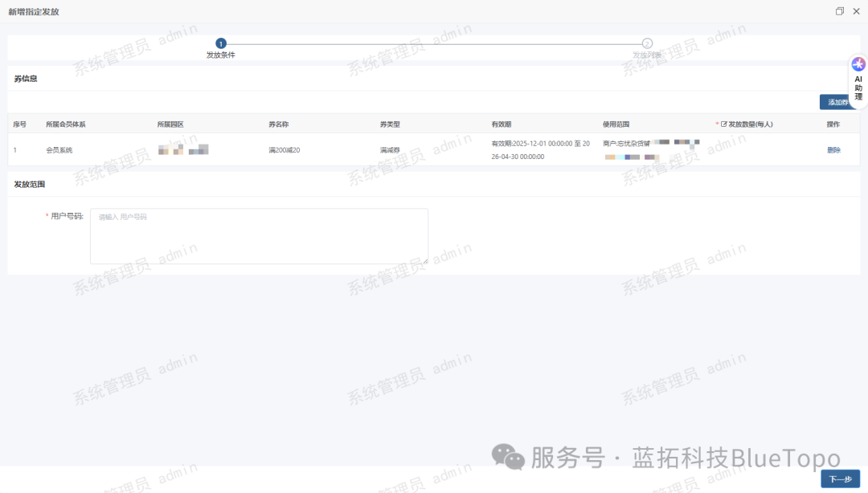Click the 删除 link in row 1

[833, 150]
